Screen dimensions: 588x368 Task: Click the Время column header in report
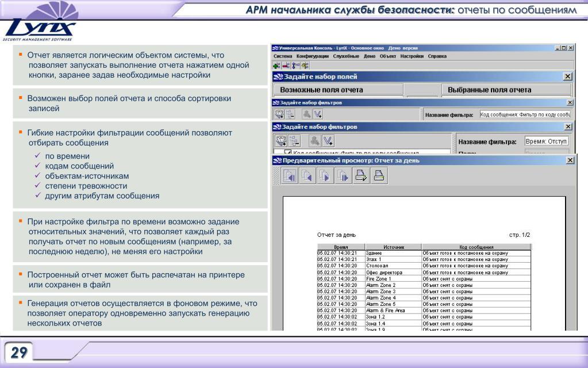pos(341,247)
